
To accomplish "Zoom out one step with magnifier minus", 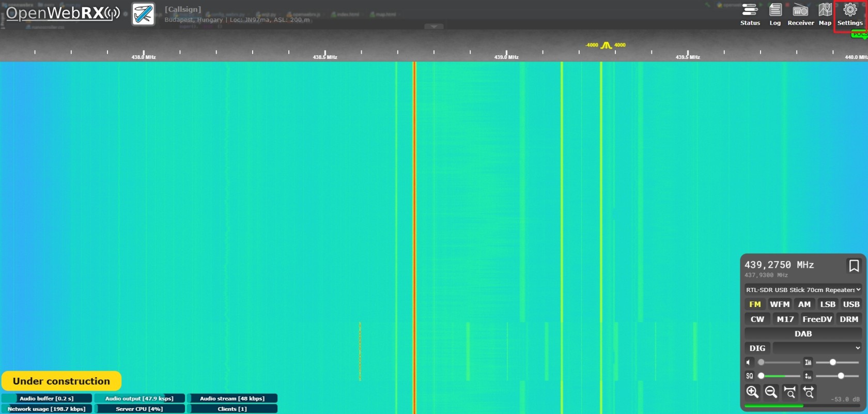I will pos(771,392).
